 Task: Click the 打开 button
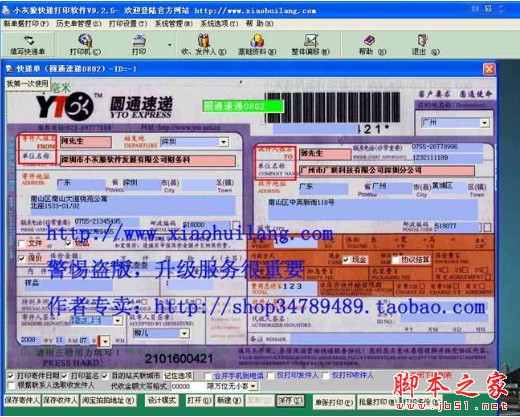coord(199,400)
